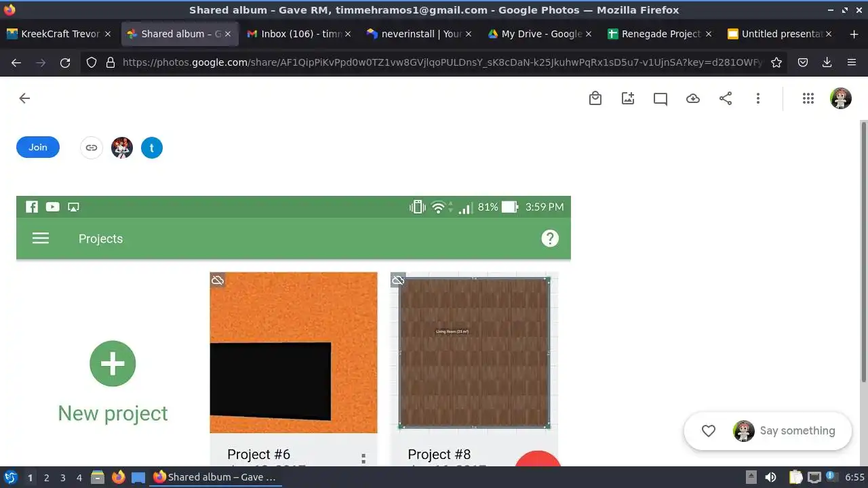
Task: Open the file manager taskbar icon
Action: (98, 477)
